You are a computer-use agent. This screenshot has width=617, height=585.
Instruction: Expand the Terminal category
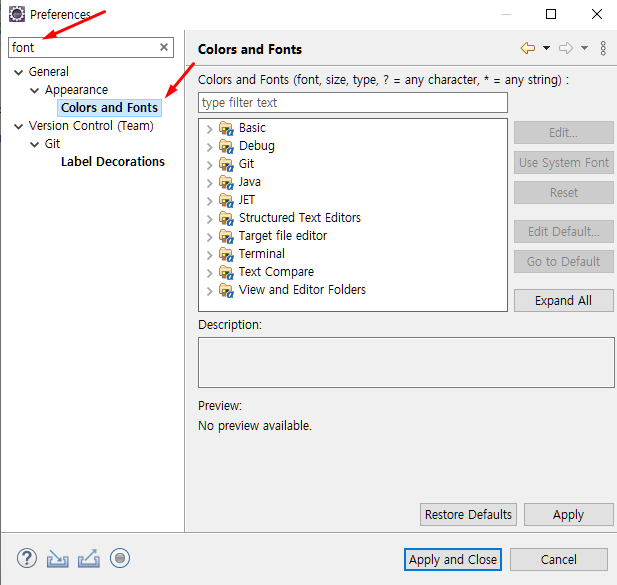(x=209, y=255)
